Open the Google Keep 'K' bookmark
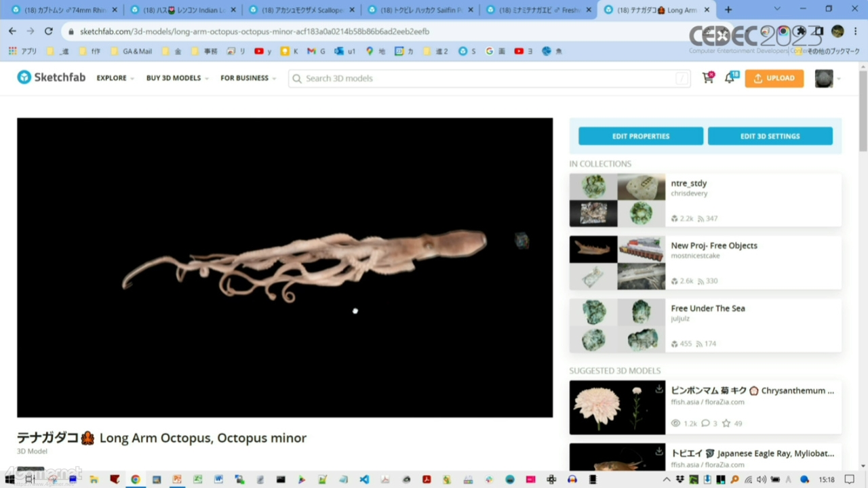Image resolution: width=868 pixels, height=488 pixels. [289, 52]
